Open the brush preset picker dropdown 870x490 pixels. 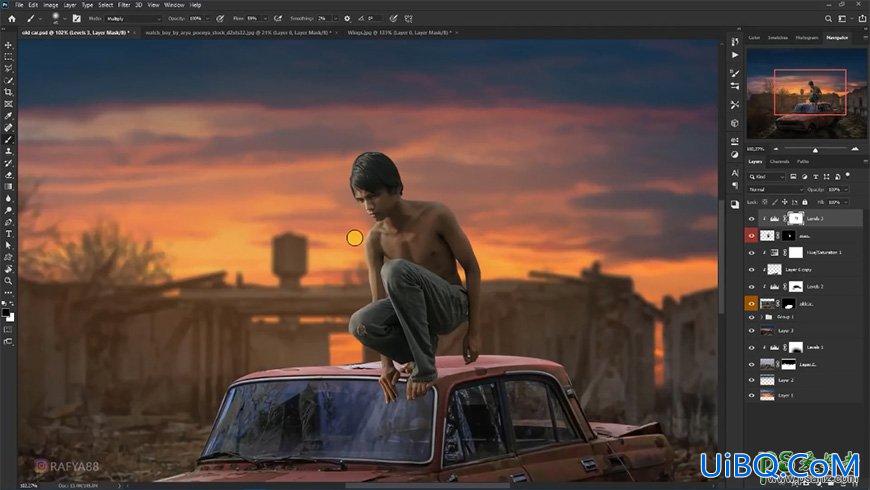[x=65, y=18]
